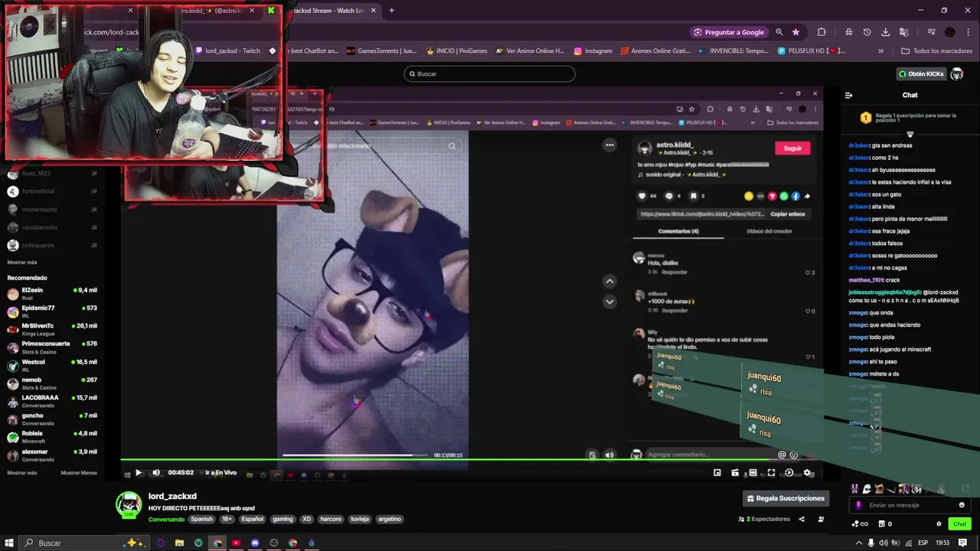This screenshot has height=551, width=980.
Task: Mute the Kick player volume
Action: click(156, 473)
